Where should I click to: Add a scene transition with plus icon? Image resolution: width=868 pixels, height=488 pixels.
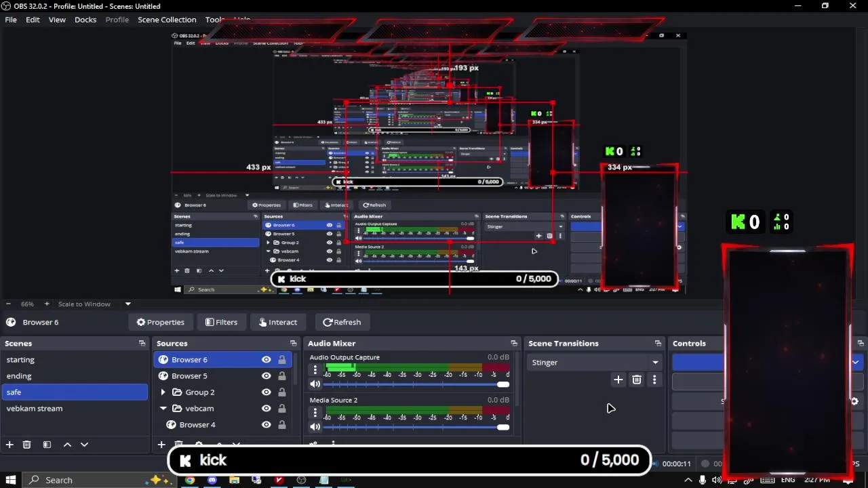[x=618, y=380]
